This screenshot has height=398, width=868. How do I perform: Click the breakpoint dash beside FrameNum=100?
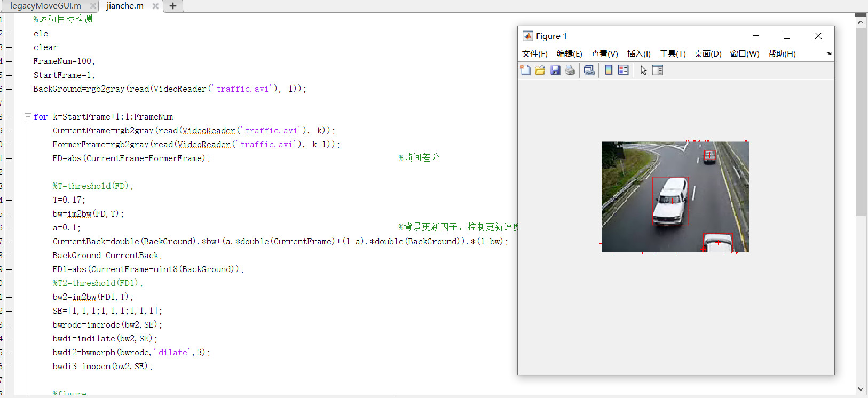[10, 61]
